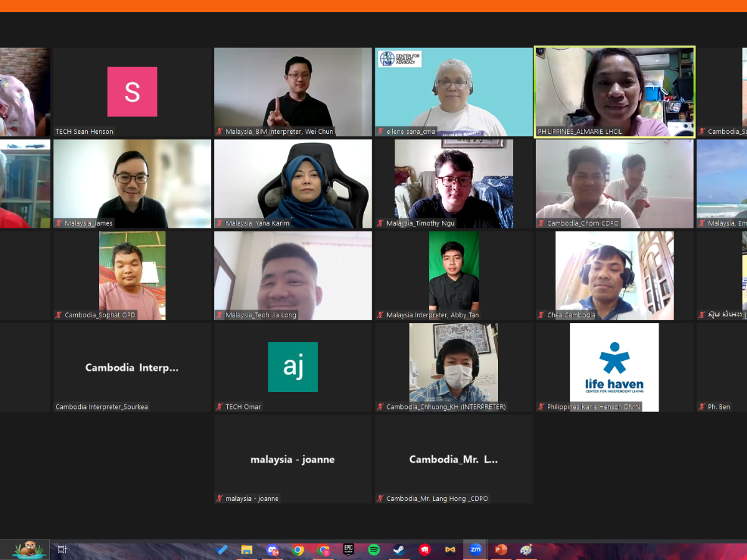This screenshot has width=747, height=560.
Task: Select the Cambodia_Mr. Lang Hong _CDPO tile
Action: (453, 459)
